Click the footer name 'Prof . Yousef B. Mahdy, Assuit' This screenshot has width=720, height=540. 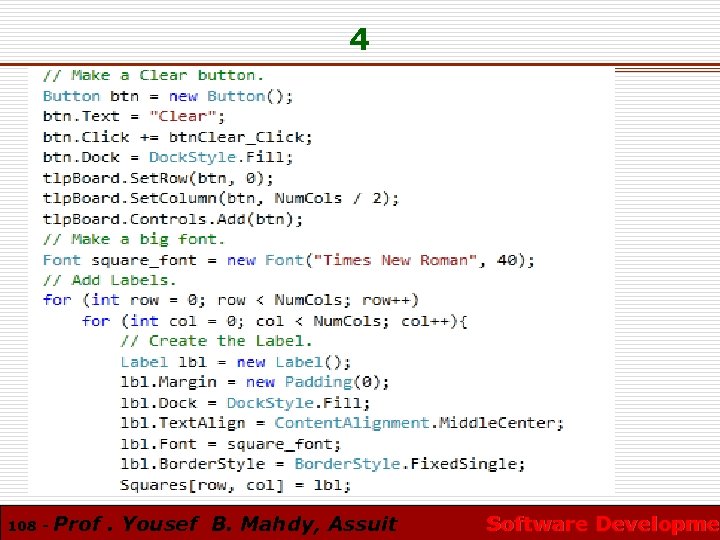pos(225,524)
